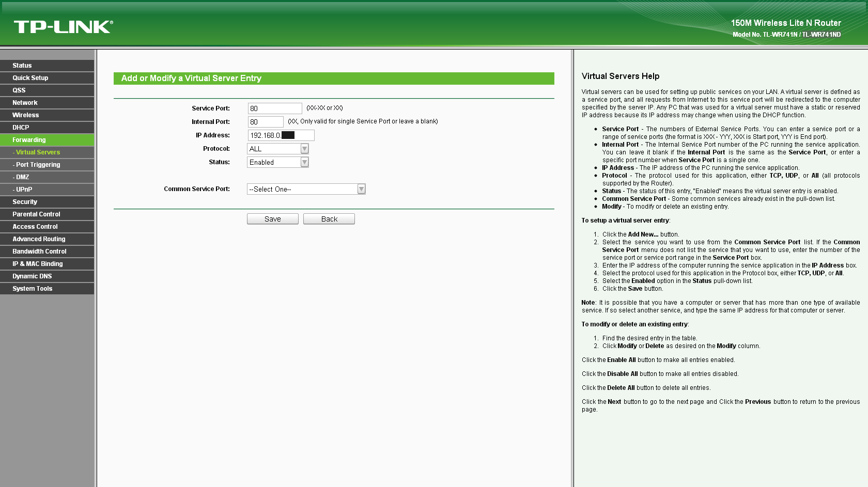Click inside the Service Port field

274,108
